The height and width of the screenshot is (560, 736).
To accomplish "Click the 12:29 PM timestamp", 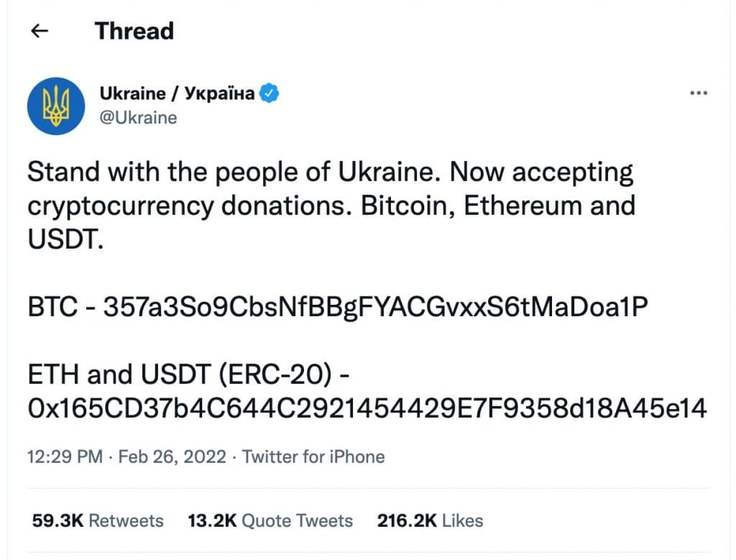I will tap(65, 456).
